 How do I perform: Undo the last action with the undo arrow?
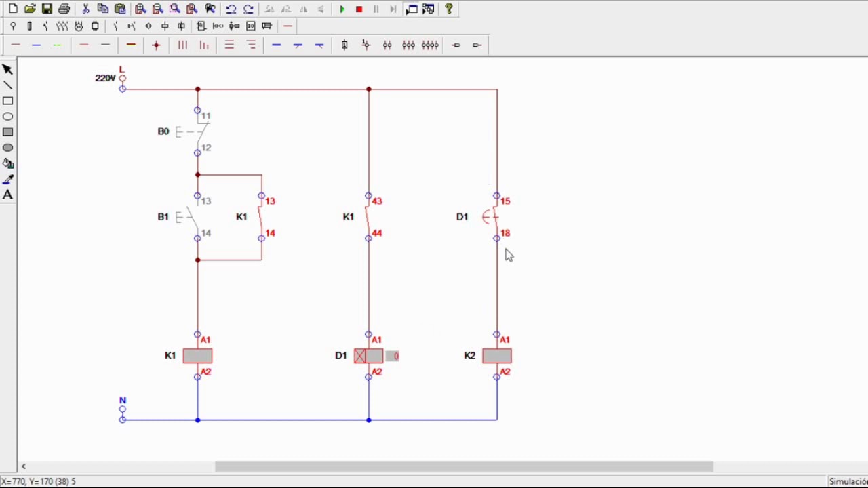[231, 9]
